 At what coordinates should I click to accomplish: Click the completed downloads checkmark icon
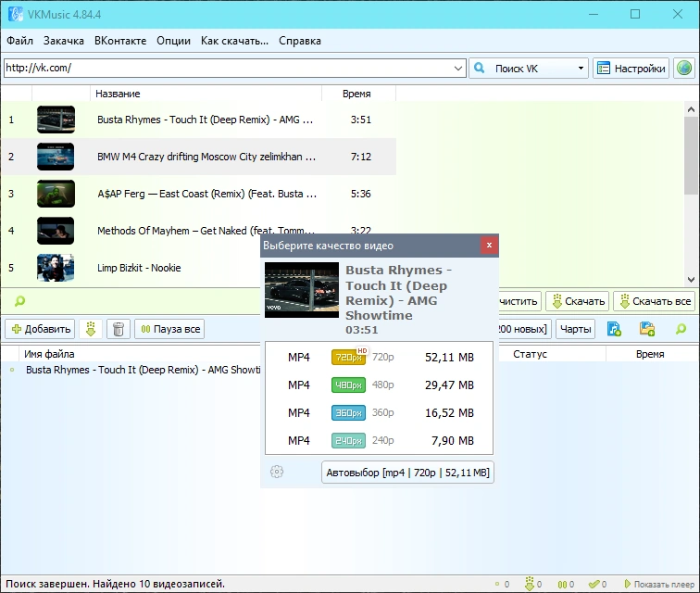point(594,584)
